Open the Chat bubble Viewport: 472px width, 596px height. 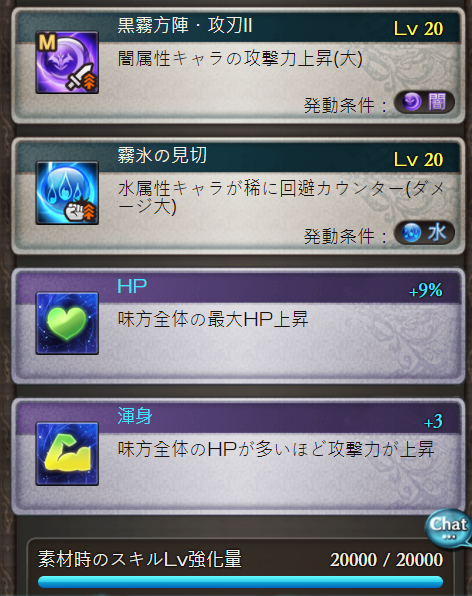pyautogui.click(x=448, y=528)
